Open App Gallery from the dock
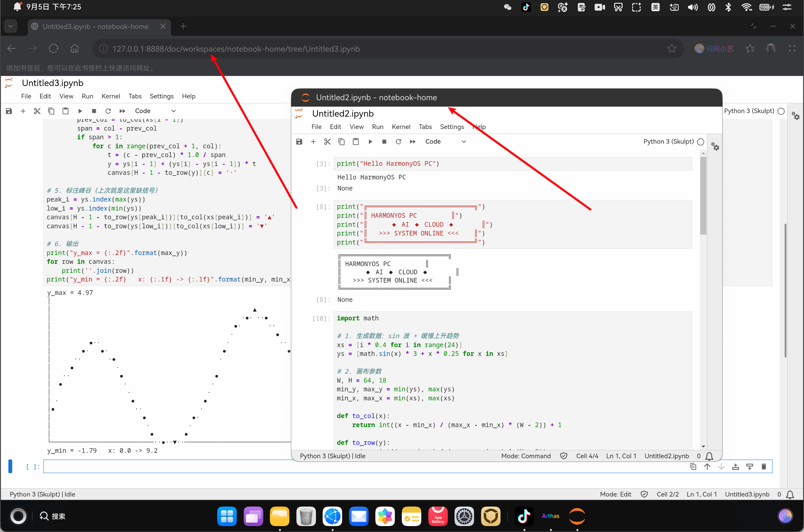 coord(438,516)
